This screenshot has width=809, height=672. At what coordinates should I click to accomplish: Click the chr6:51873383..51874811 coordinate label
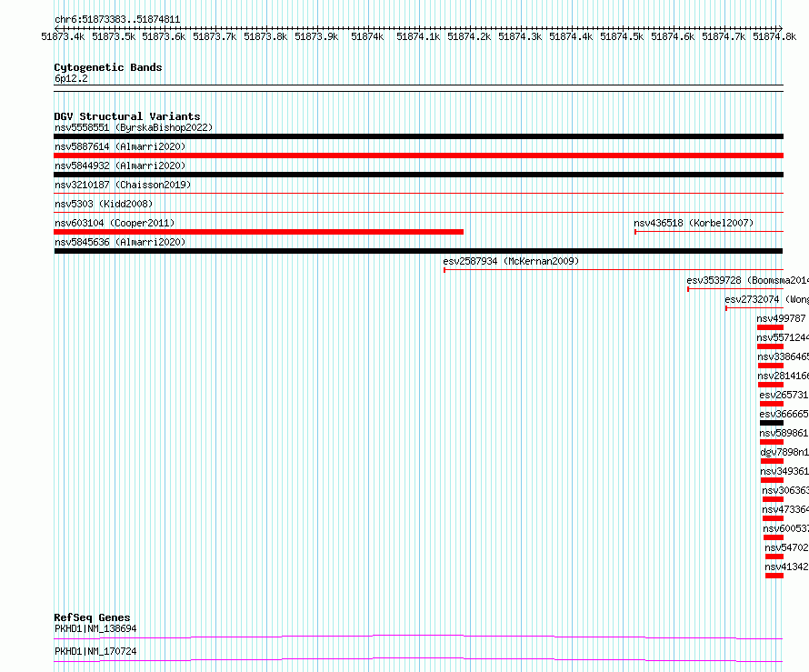pyautogui.click(x=117, y=20)
